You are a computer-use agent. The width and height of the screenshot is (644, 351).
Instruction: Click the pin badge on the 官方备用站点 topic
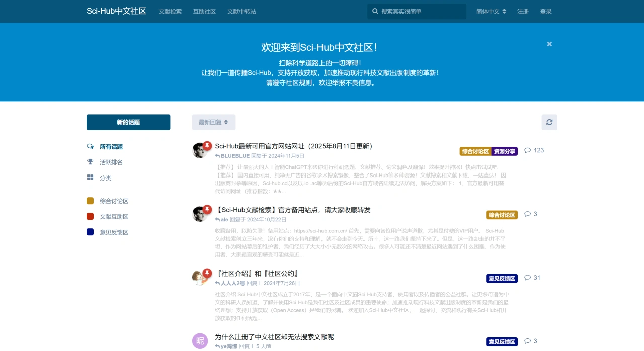click(x=207, y=209)
